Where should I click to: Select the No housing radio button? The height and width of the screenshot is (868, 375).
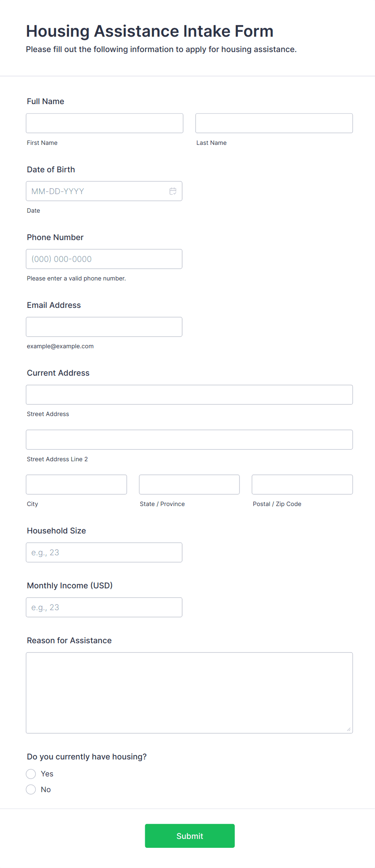tap(31, 789)
